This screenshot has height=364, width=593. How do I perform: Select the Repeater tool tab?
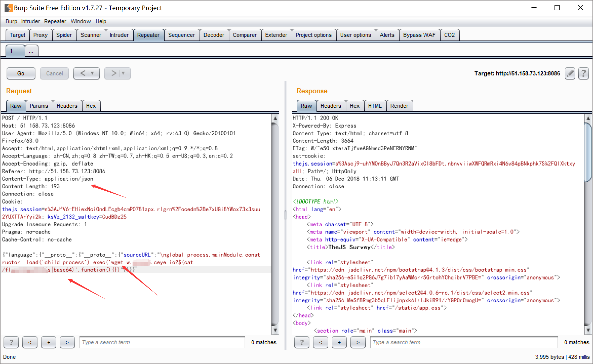pos(148,35)
